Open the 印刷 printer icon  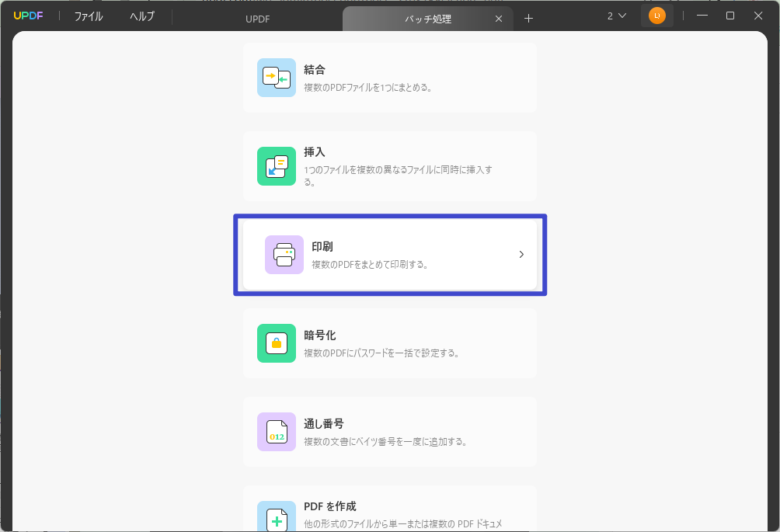284,255
